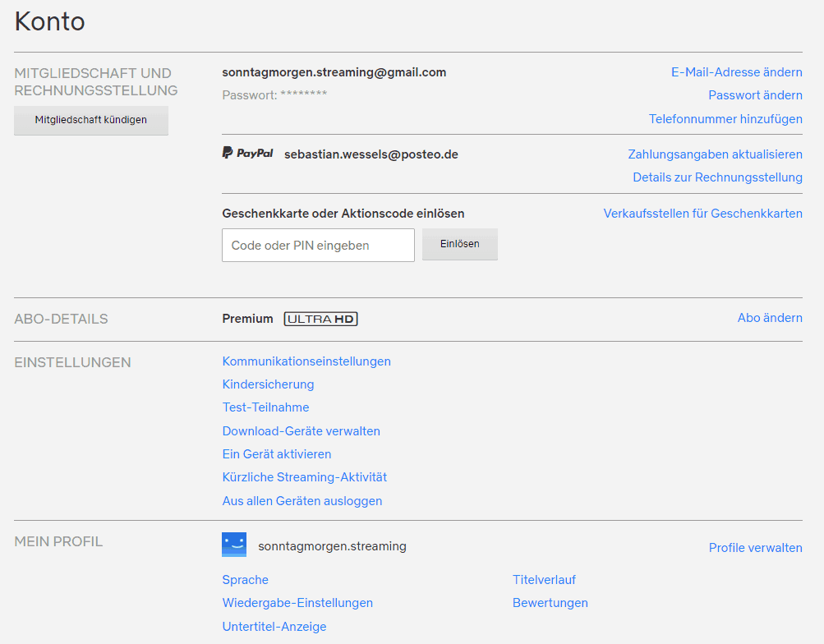Click the ABO-DETAILS section heading

[61, 319]
